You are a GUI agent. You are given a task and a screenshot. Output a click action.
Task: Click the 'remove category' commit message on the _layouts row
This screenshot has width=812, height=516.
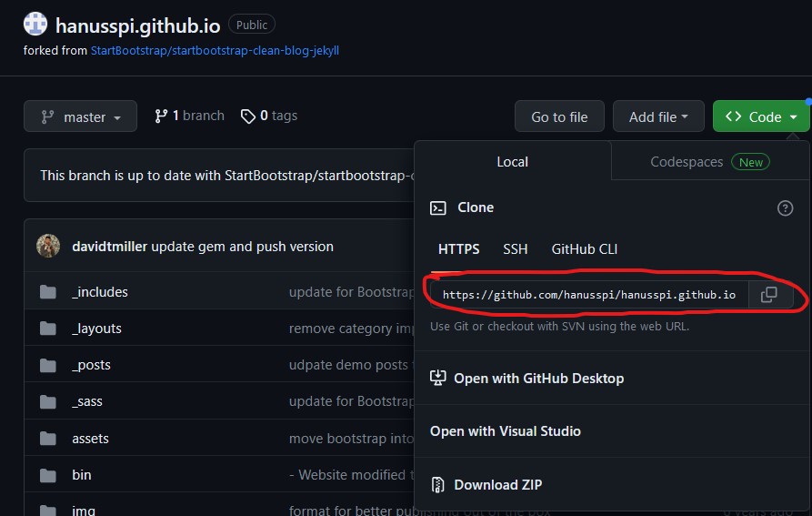[352, 329]
